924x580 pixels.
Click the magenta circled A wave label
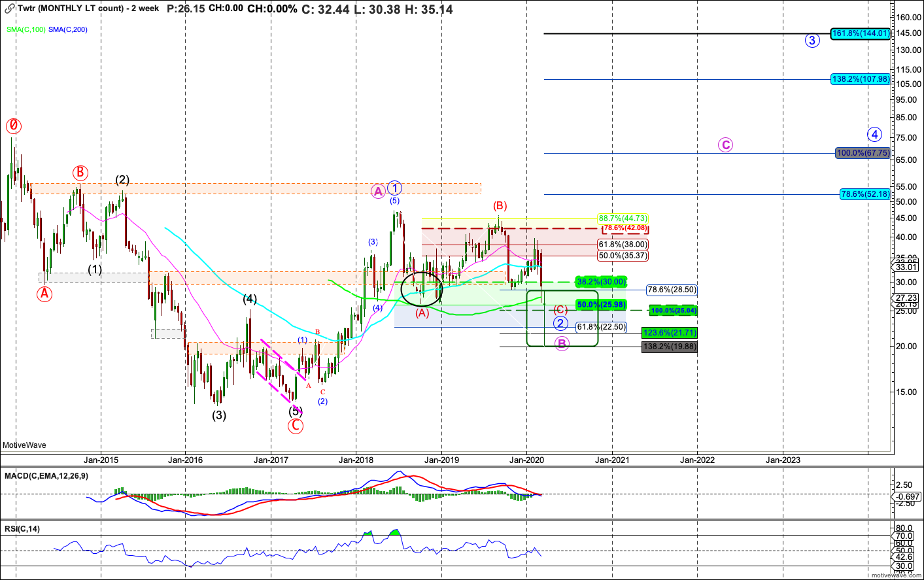(378, 191)
